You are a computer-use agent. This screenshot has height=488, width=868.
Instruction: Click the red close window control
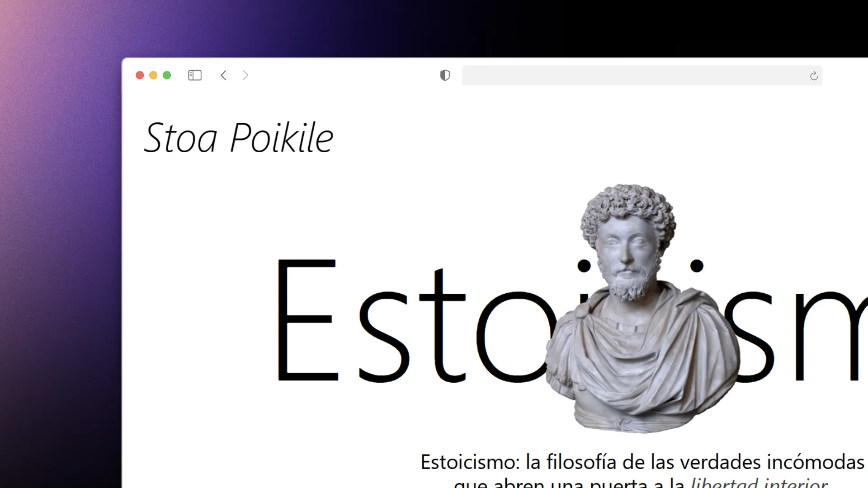[x=140, y=75]
